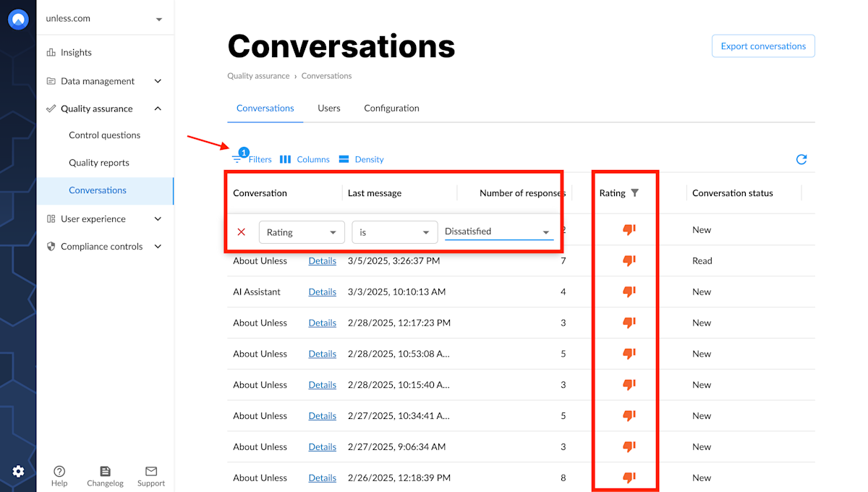The width and height of the screenshot is (868, 492).
Task: Click the filter funnel on the Rating column
Action: pos(635,193)
